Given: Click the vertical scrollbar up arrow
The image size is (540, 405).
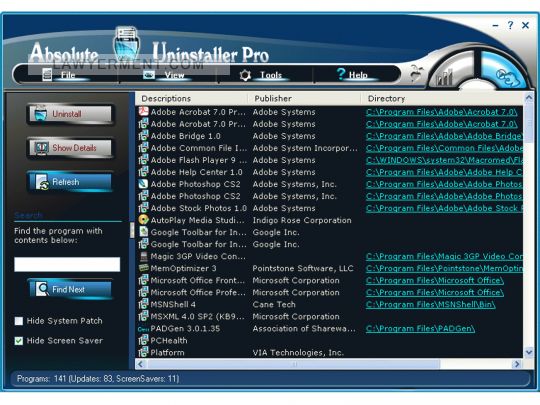Looking at the screenshot, I should (x=529, y=98).
